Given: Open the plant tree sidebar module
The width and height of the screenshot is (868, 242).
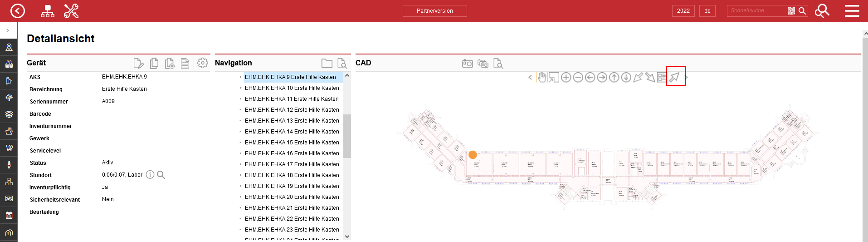Looking at the screenshot, I should point(9,98).
